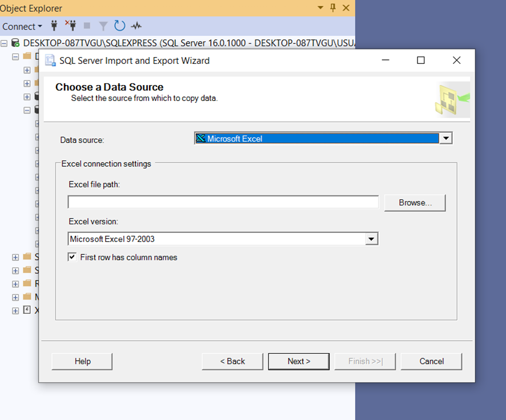Collapse the DESKTOP-087TVGU\SQLEXPRESS server node

point(4,43)
